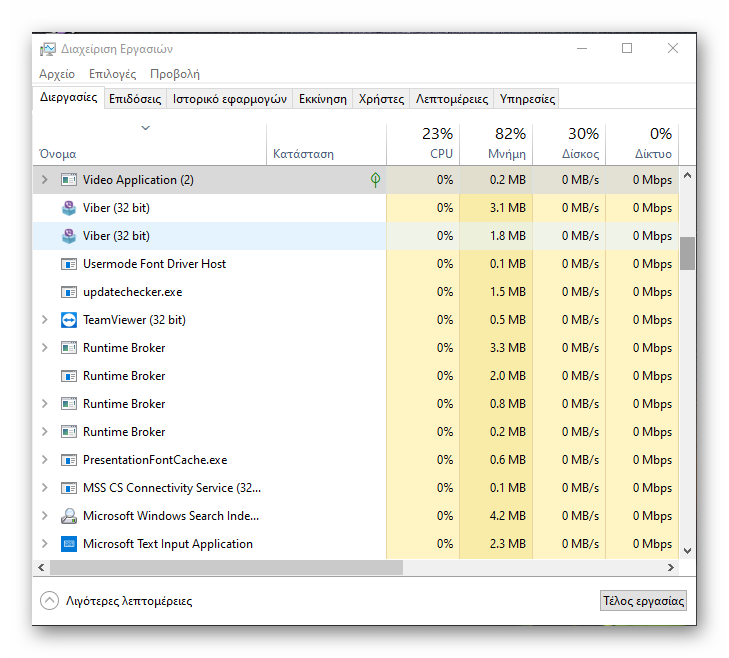Image resolution: width=729 pixels, height=658 pixels.
Task: Select the TeamViewer (32 bit) name text
Action: tap(134, 320)
